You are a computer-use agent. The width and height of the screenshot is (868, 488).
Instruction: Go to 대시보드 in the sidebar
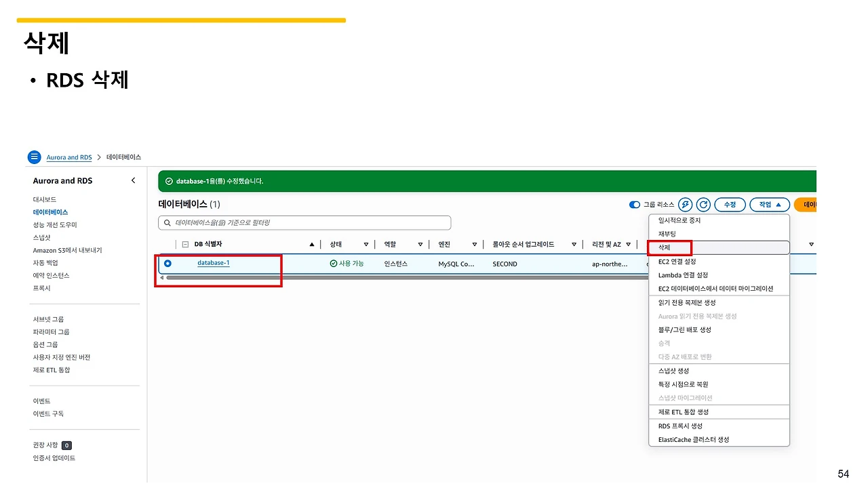click(45, 200)
